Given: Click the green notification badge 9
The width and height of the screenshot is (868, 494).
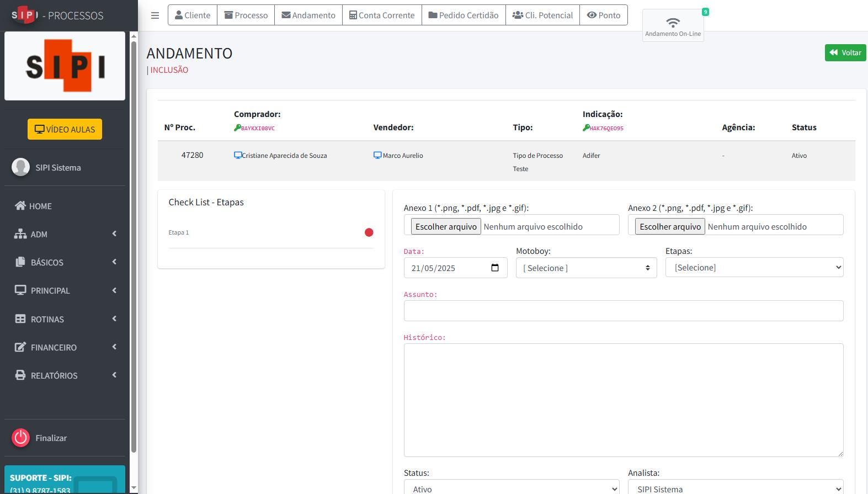Looking at the screenshot, I should (705, 12).
